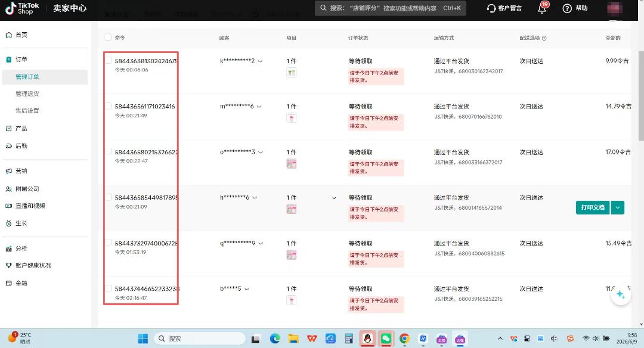
Task: Open Microsoft Edge from taskbar
Action: coord(275,338)
